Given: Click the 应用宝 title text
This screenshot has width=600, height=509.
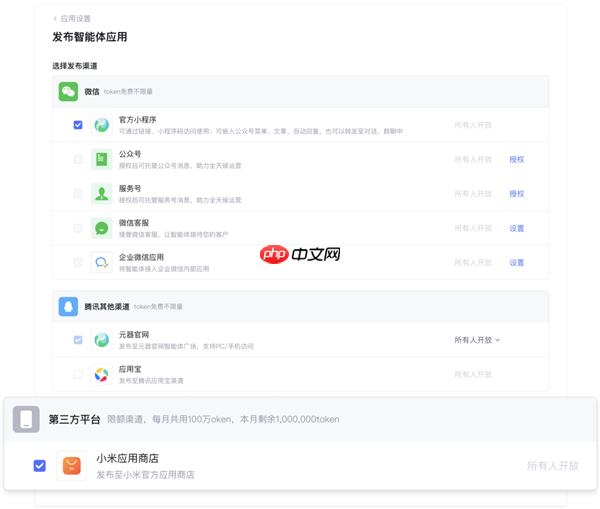Looking at the screenshot, I should click(130, 369).
